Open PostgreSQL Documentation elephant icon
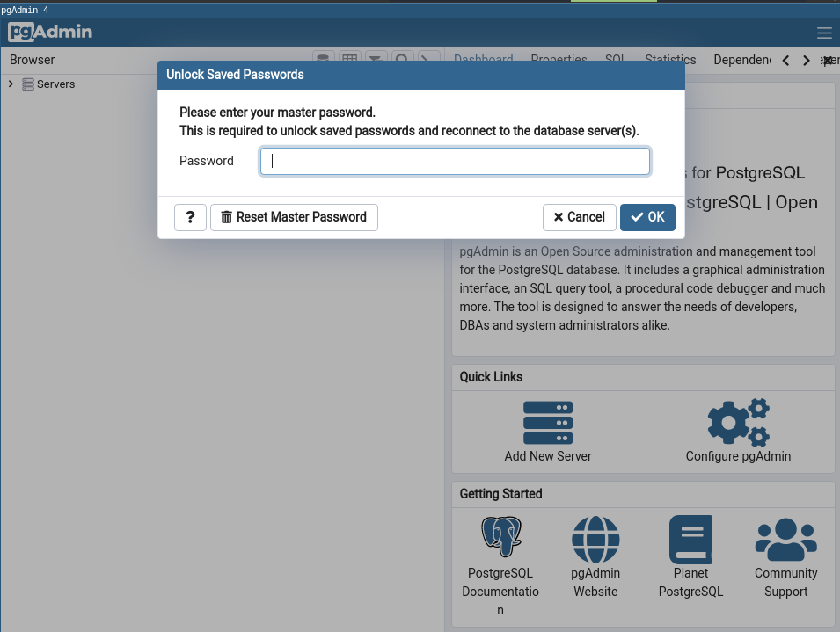 point(500,539)
